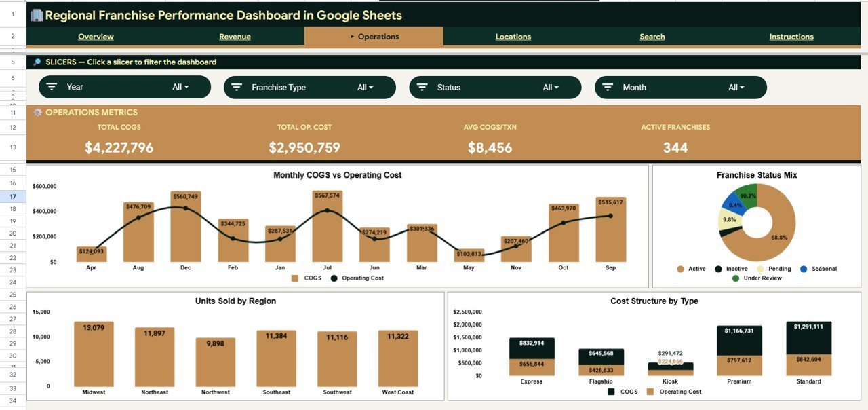
Task: Select the Active Franchises value 344
Action: click(675, 147)
